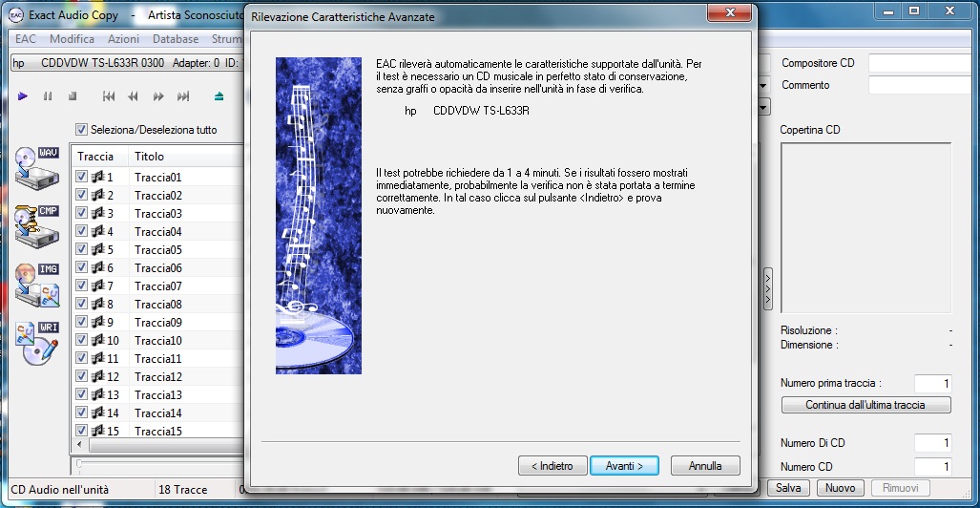Screen dimensions: 980x508
Task: Select Traccia09 title row
Action: point(158,322)
